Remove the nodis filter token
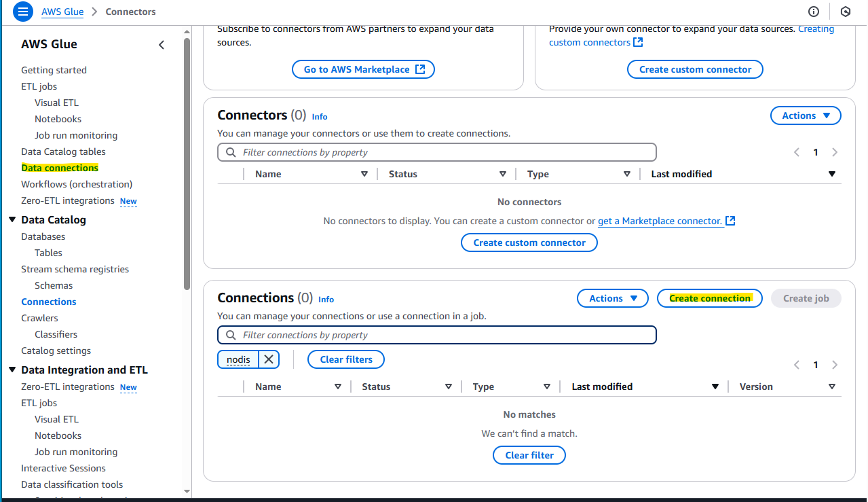This screenshot has height=502, width=868. tap(269, 359)
